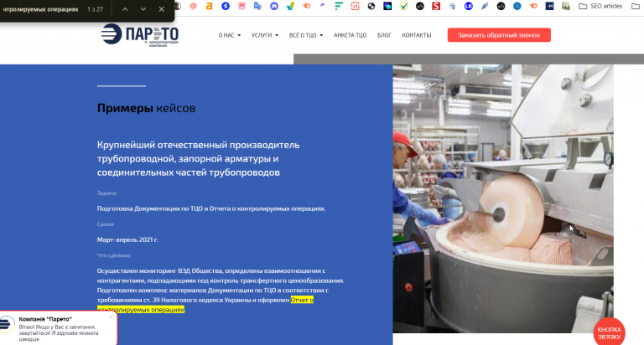Open the Компанія Парето chat message
The width and height of the screenshot is (644, 345).
click(x=59, y=332)
